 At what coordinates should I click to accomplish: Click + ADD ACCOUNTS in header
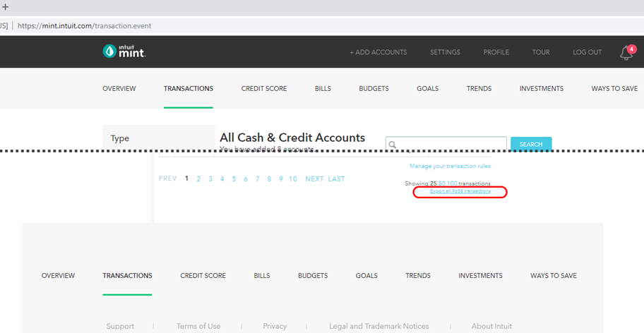(378, 52)
